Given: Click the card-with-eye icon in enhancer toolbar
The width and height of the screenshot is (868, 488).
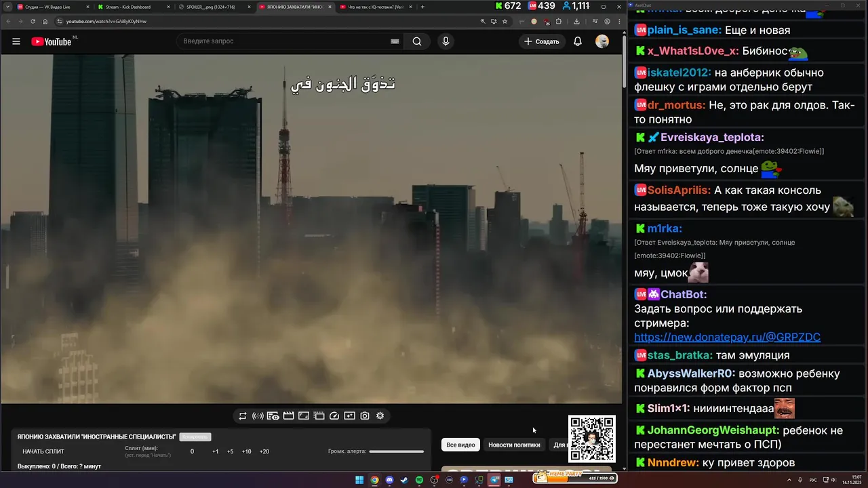Looking at the screenshot, I should (x=273, y=416).
